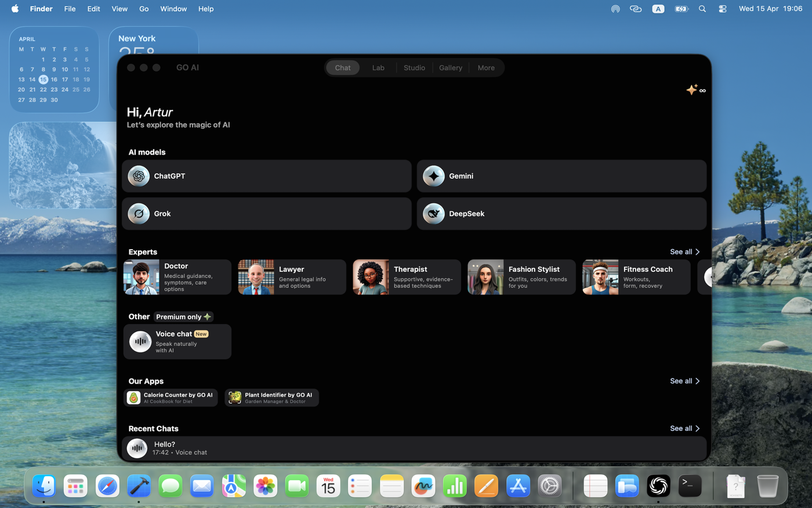Open the Therapist expert card

(x=406, y=277)
